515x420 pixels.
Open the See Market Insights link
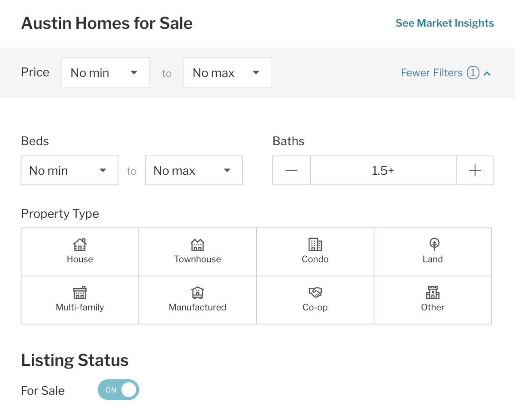tap(445, 23)
